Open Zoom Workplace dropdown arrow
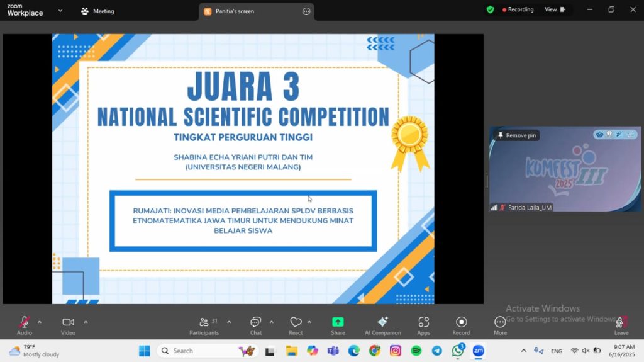644x362 pixels. 60,11
